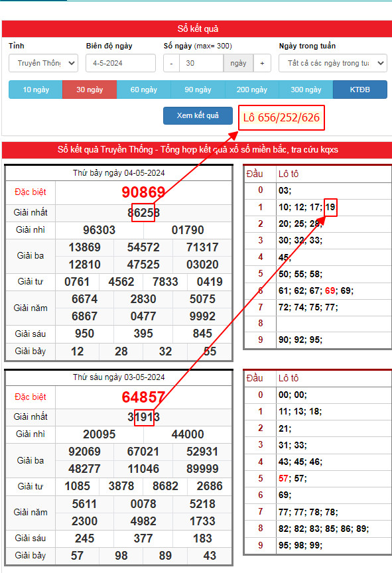Open the KTĐB tab
Image resolution: width=392 pixels, height=573 pixels.
360,90
